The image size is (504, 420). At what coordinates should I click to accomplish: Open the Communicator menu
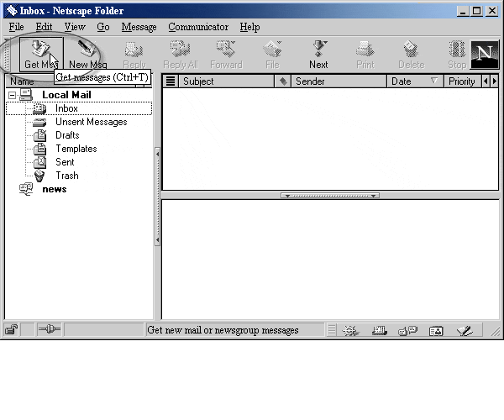click(x=198, y=27)
